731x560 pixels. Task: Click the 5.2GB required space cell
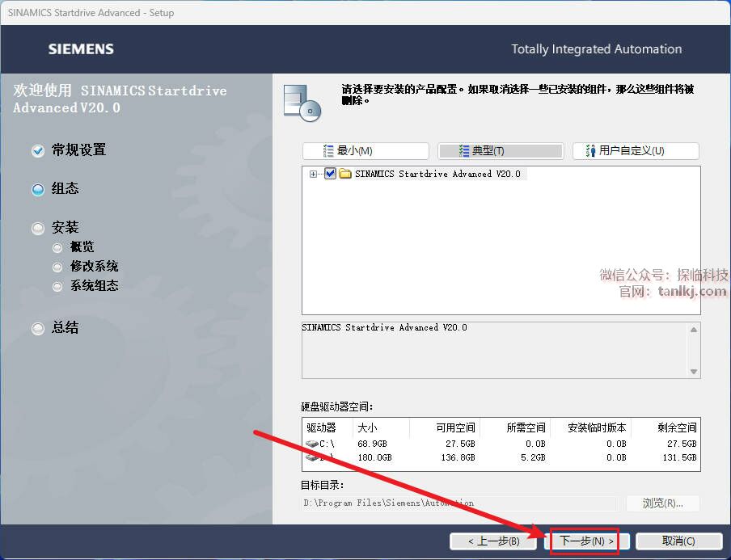point(534,458)
